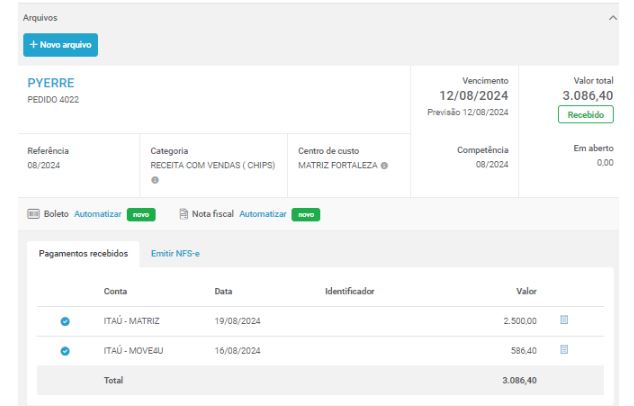
Task: Click the Referência value 08/2024
Action: click(44, 165)
